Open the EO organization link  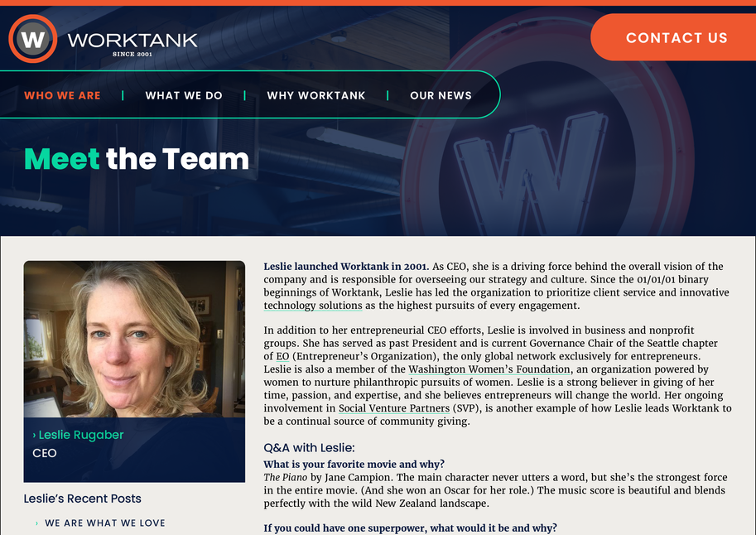tap(282, 356)
